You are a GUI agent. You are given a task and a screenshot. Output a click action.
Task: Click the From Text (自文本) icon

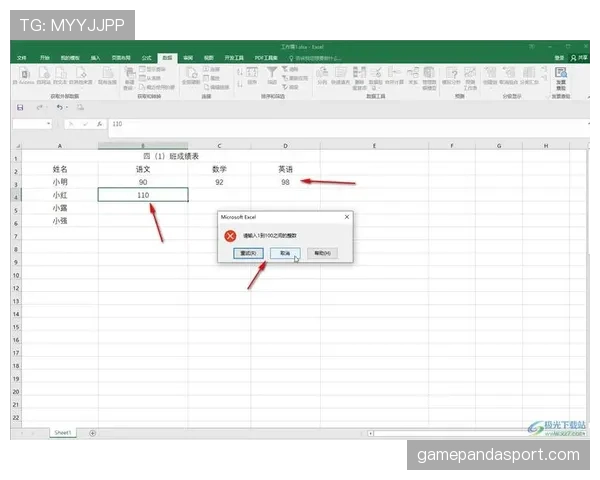pos(60,75)
